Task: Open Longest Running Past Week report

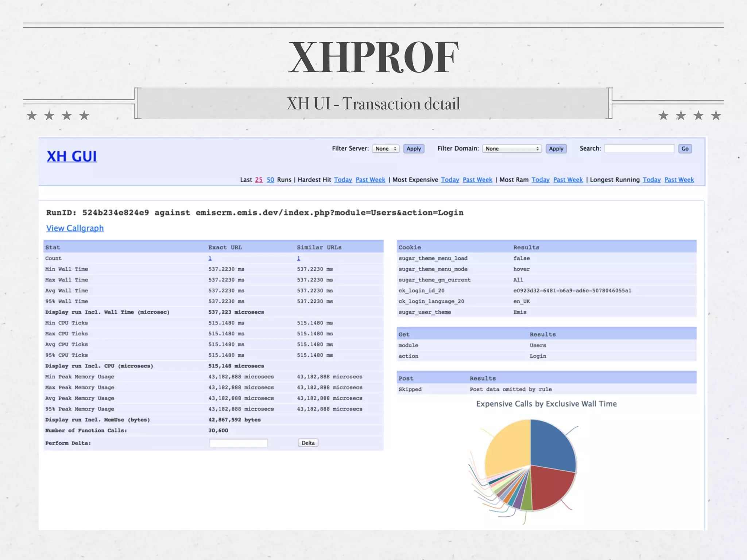Action: pyautogui.click(x=679, y=180)
